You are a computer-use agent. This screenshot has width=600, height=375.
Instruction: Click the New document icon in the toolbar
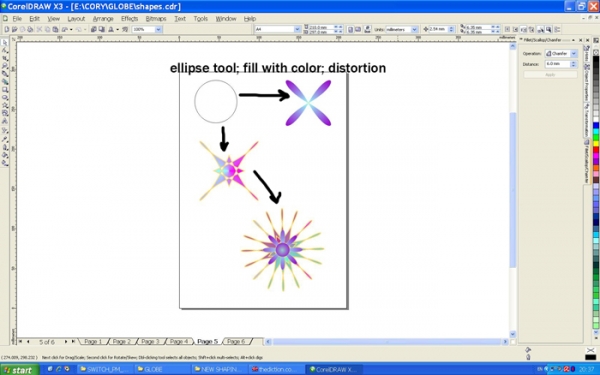point(7,29)
